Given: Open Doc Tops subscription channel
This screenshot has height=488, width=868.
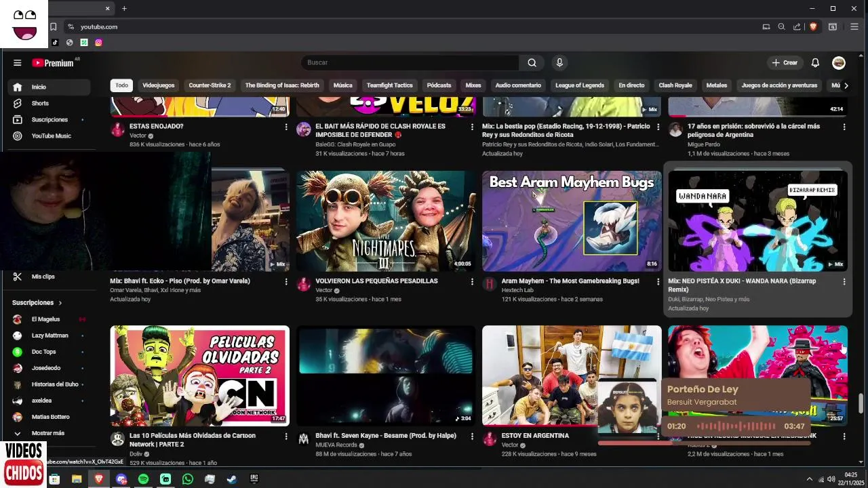Looking at the screenshot, I should tap(50, 352).
